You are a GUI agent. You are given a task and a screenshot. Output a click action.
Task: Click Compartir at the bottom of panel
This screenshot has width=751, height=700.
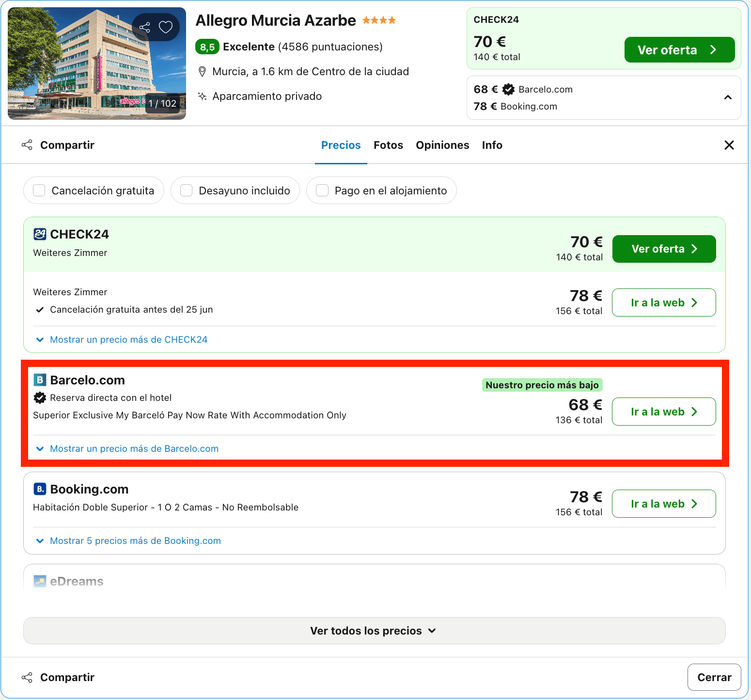(x=58, y=677)
